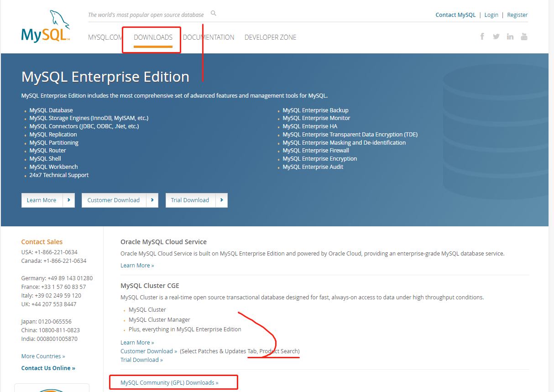The height and width of the screenshot is (392, 554).
Task: Click the Contact MySQL link
Action: (455, 15)
